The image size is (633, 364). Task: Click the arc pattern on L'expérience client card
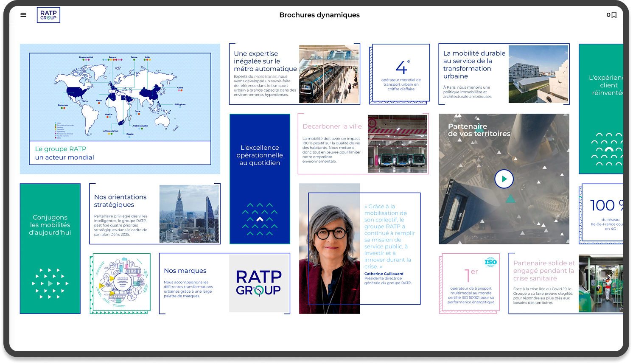608,149
